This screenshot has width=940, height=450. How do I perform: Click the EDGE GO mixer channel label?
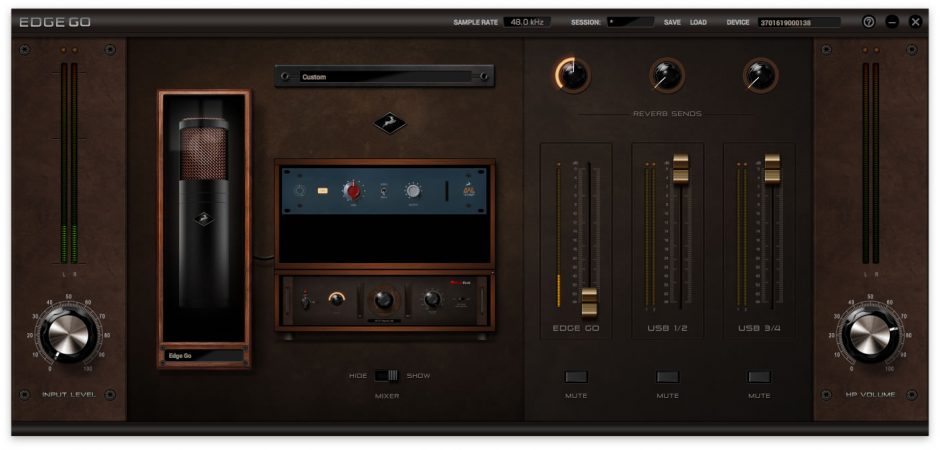[576, 328]
